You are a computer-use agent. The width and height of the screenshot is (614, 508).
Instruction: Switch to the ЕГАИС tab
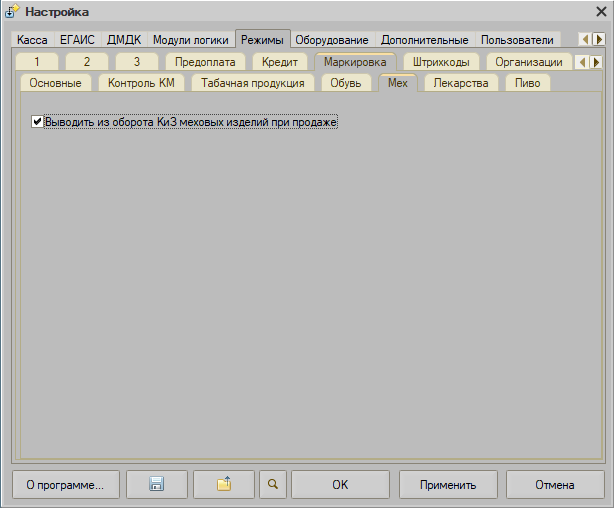click(x=76, y=40)
